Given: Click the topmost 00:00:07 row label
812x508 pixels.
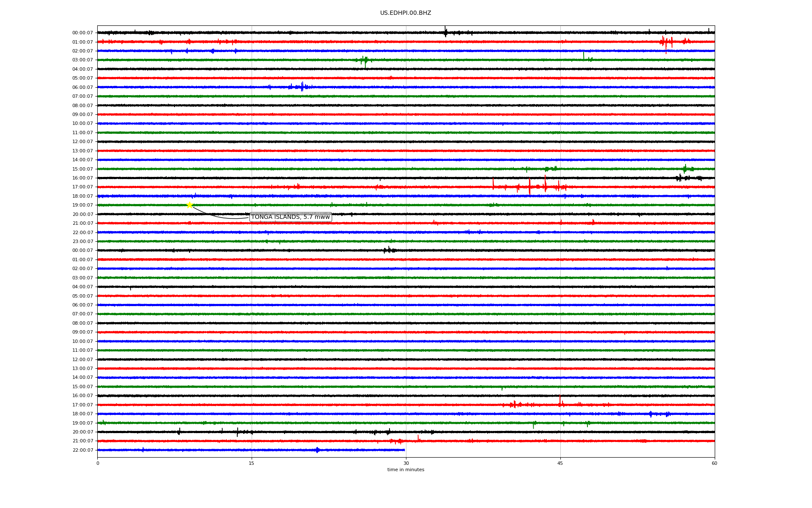Looking at the screenshot, I should [x=82, y=33].
